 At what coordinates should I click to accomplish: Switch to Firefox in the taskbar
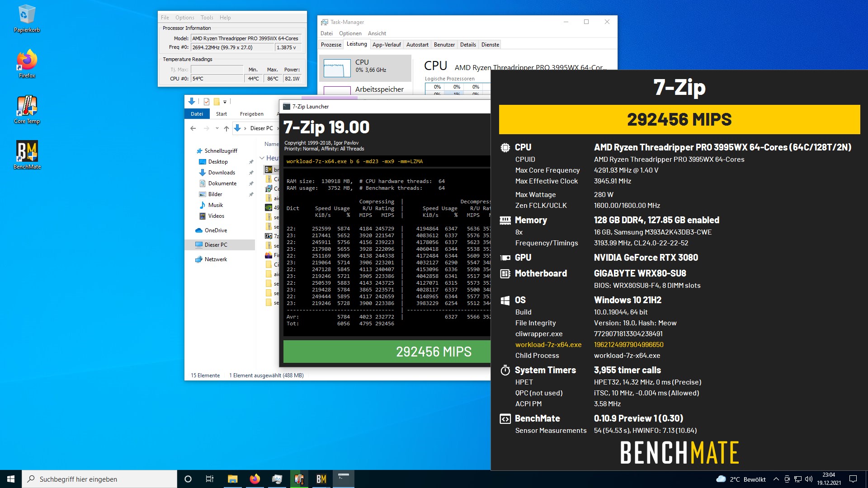pos(255,479)
